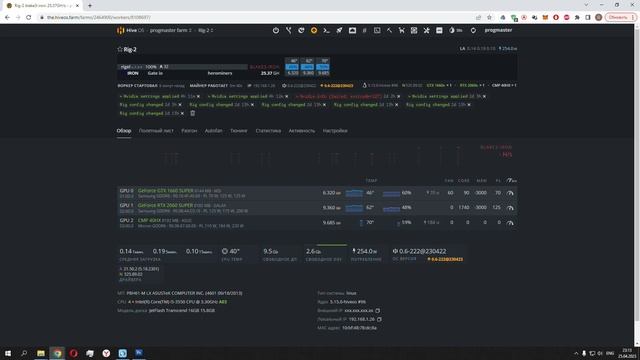Open the Статистика tab
The width and height of the screenshot is (640, 360).
tap(268, 131)
